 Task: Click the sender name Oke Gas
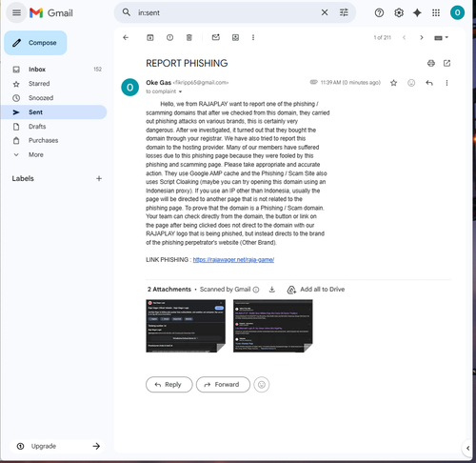[x=158, y=83]
